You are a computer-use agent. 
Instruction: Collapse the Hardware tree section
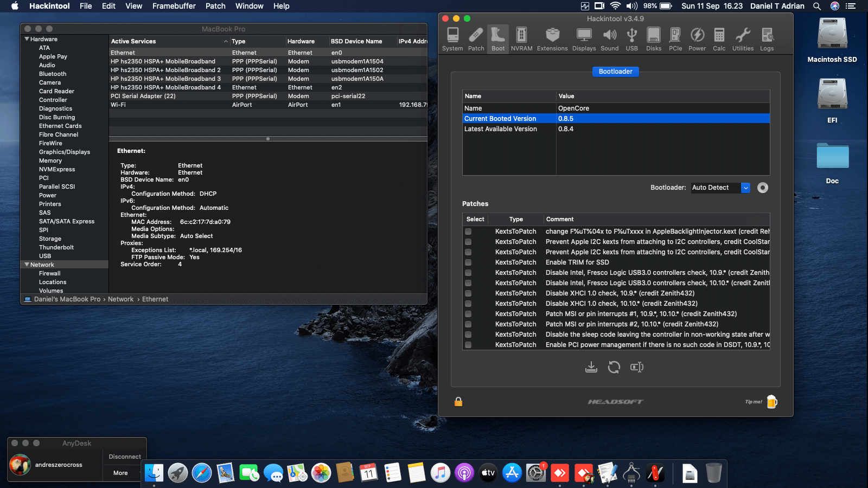tap(27, 39)
